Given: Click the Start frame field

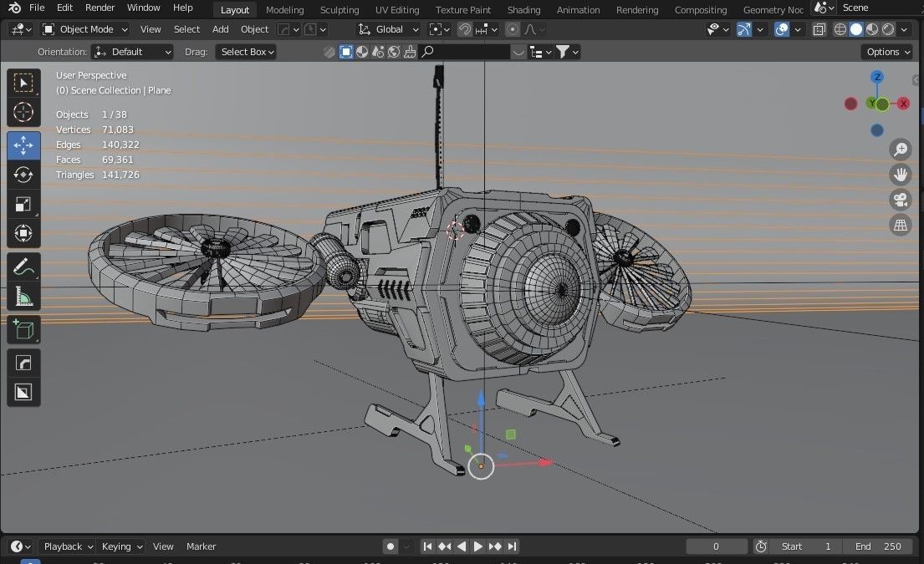Looking at the screenshot, I should (x=806, y=546).
